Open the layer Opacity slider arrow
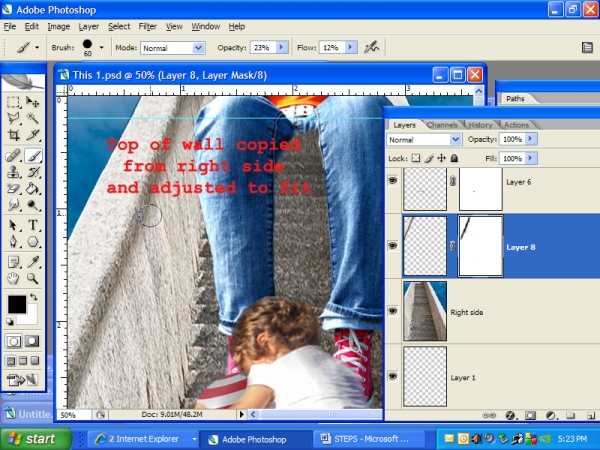The image size is (600, 450). point(531,139)
